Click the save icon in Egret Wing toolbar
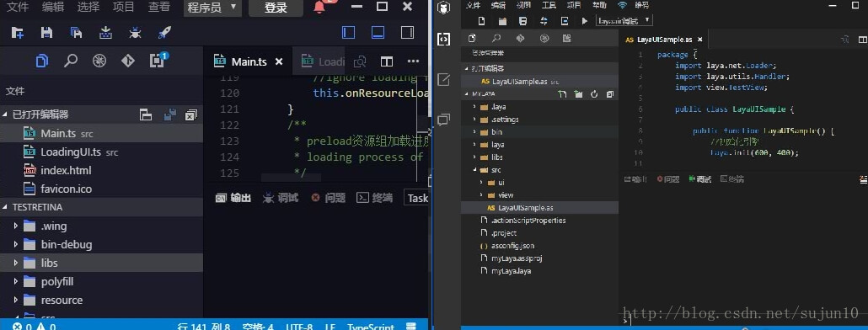Viewport: 868px width, 330px height. tap(46, 33)
